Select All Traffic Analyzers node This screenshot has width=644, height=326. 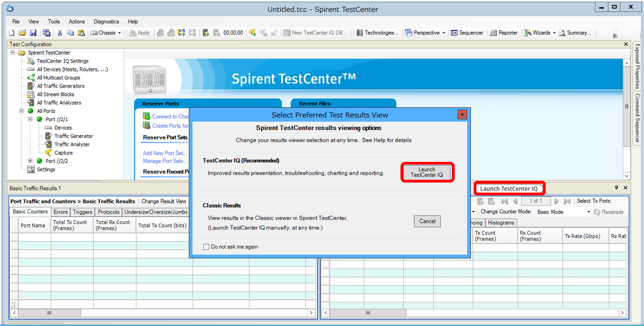coord(54,103)
